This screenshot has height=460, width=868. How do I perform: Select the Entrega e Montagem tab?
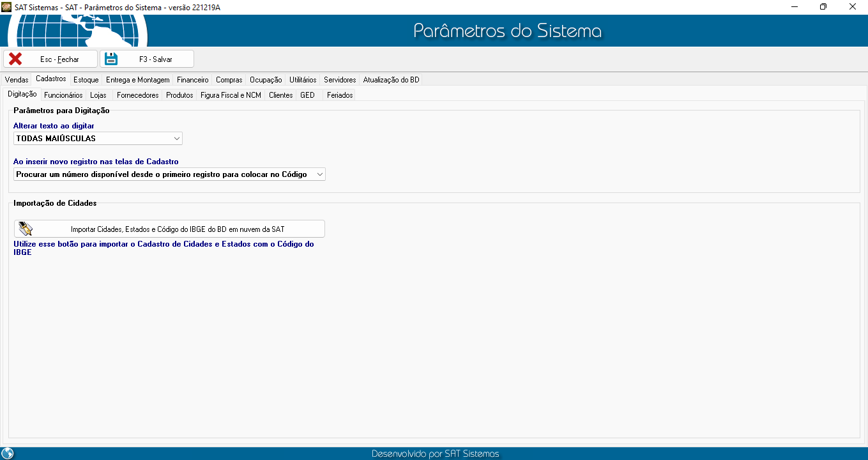(137, 80)
